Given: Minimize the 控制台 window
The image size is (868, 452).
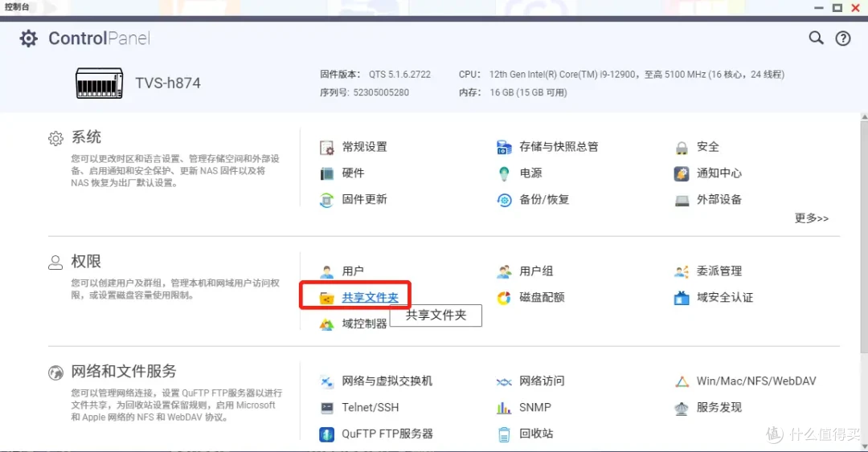Looking at the screenshot, I should pyautogui.click(x=819, y=8).
